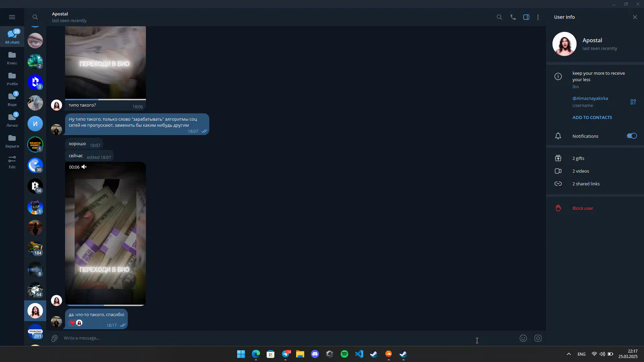Open the chat with 184 unread messages
This screenshot has width=644, height=362.
tap(35, 248)
